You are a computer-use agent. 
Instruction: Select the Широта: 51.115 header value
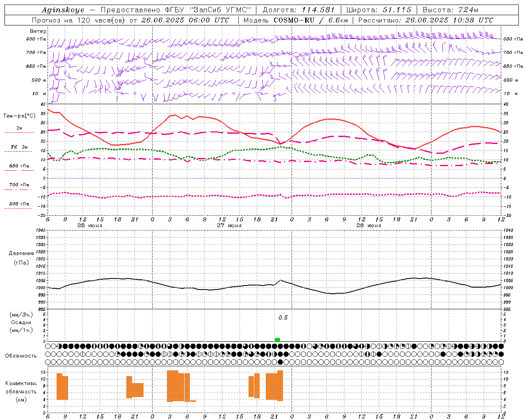[x=379, y=10]
